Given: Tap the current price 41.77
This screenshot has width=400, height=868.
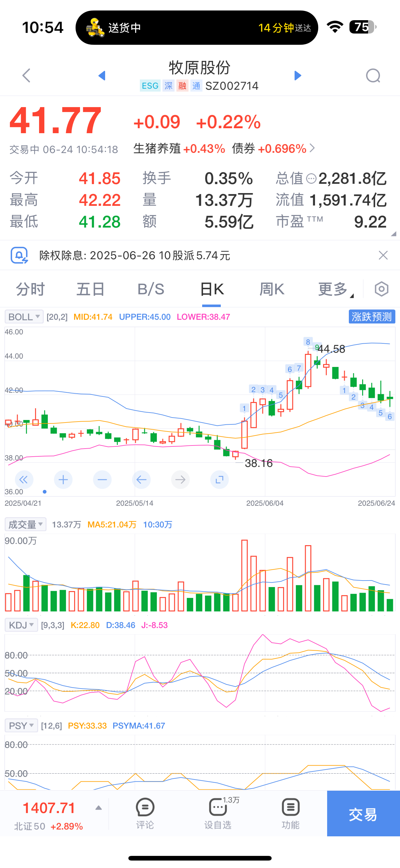Looking at the screenshot, I should point(55,120).
